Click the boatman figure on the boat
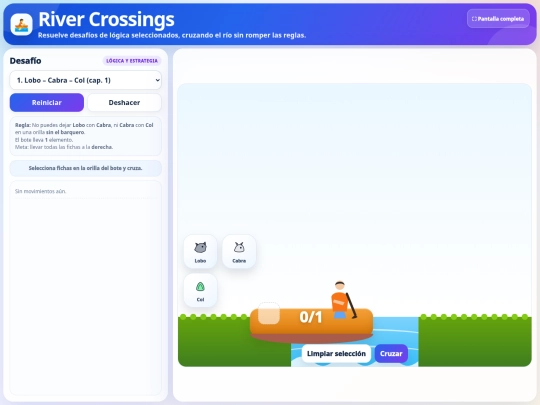Viewport: 540px width, 405px height. coord(343,300)
